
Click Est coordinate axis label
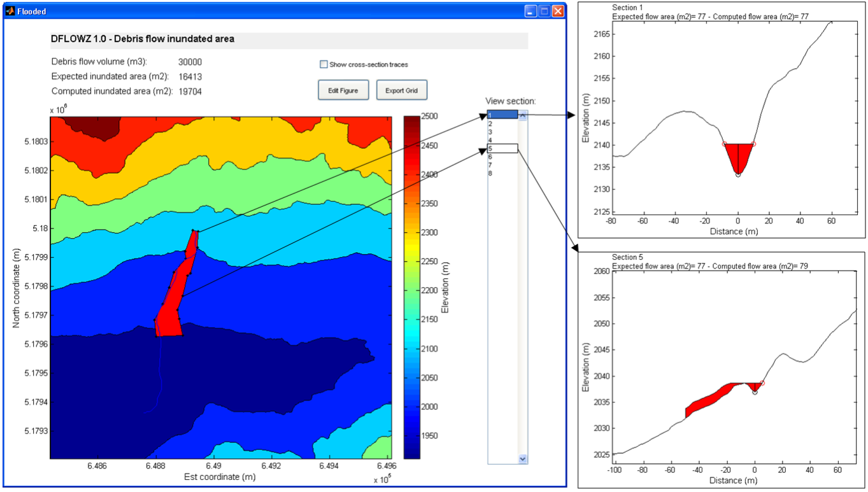tap(220, 477)
